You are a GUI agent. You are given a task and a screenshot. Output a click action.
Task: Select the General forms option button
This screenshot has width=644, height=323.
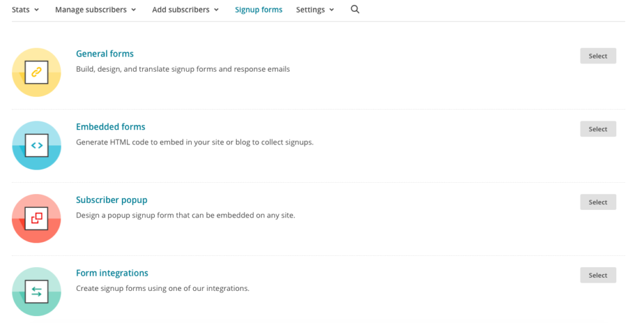[x=598, y=56]
